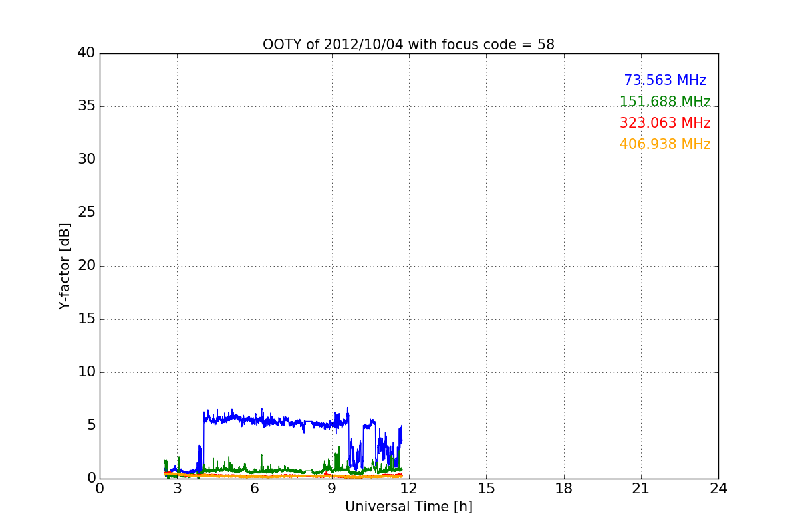Viewport: 798px width, 532px height.
Task: Click the x-axis tick label 6
Action: click(255, 489)
